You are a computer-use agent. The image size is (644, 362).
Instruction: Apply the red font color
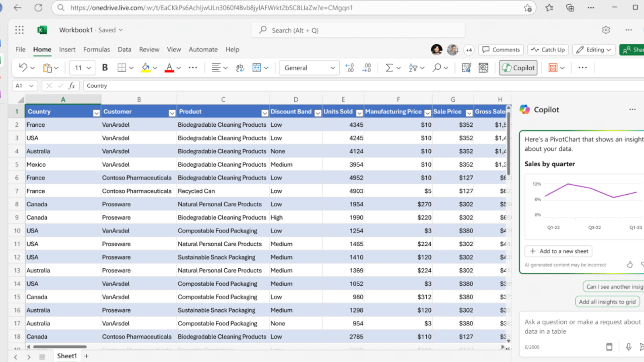tap(169, 68)
